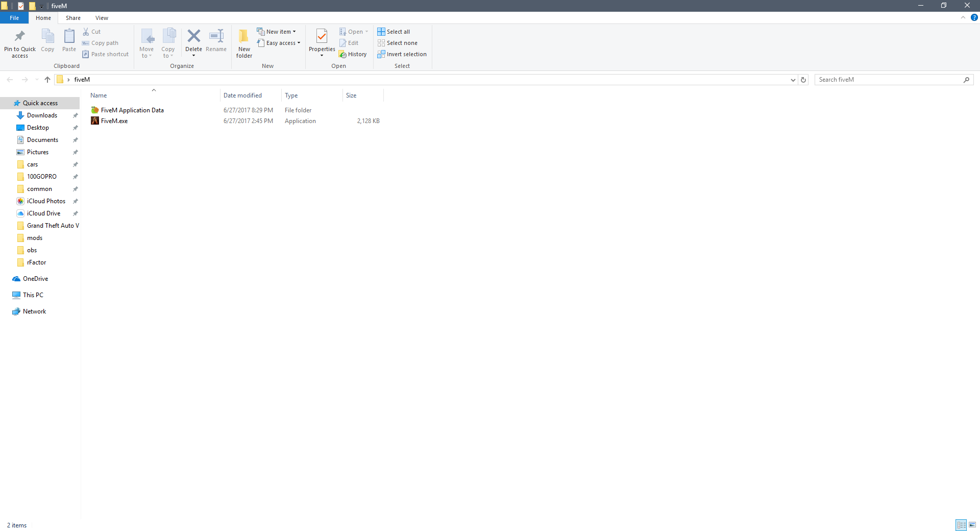The width and height of the screenshot is (980, 531).
Task: Open the Move to dropdown
Action: click(146, 43)
